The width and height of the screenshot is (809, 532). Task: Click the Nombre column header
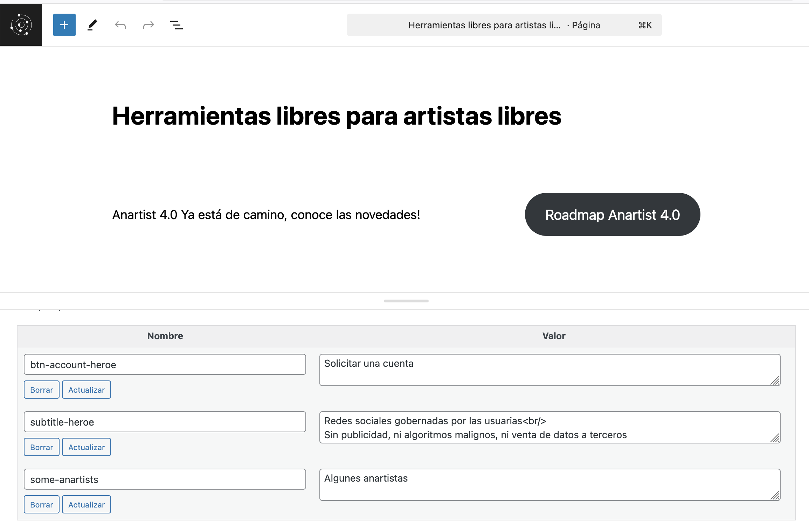[165, 336]
